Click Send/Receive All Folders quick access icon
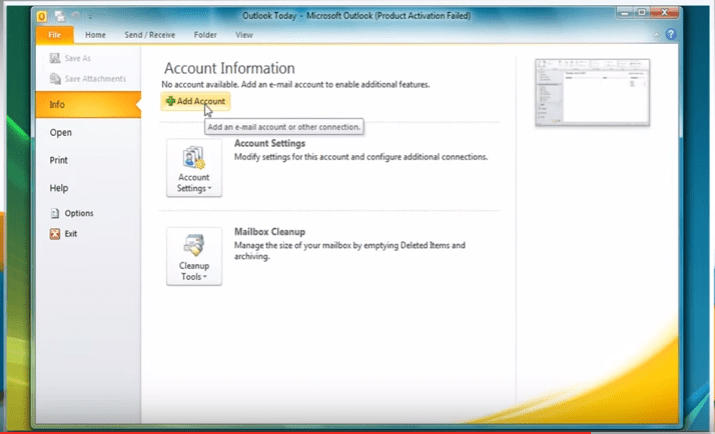 (60, 16)
